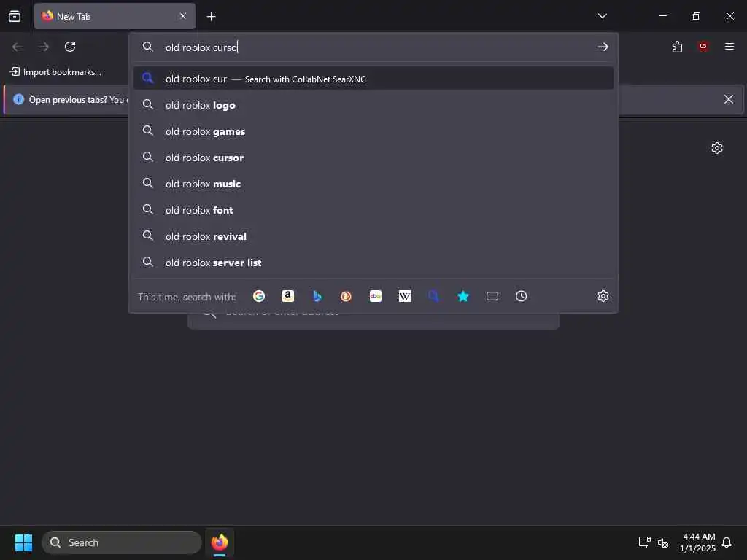Viewport: 747px width, 560px height.
Task: Choose suggestion old roblox server list
Action: 373,262
